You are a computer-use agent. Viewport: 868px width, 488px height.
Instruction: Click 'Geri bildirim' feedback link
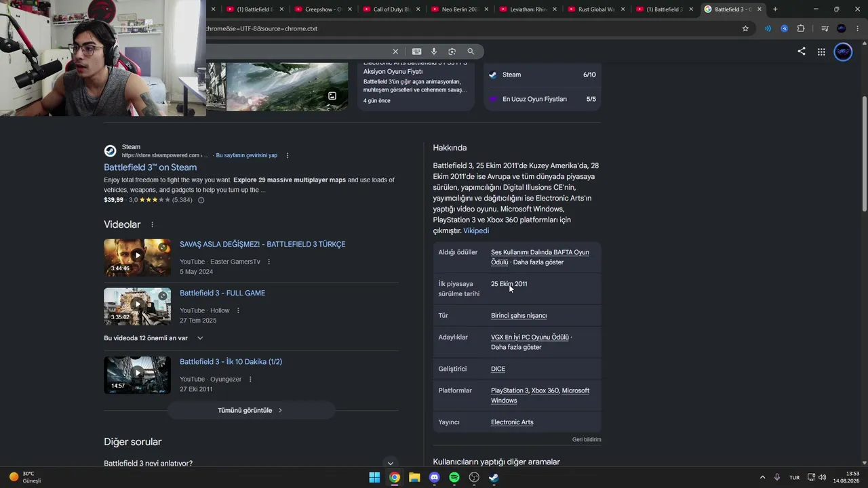587,440
